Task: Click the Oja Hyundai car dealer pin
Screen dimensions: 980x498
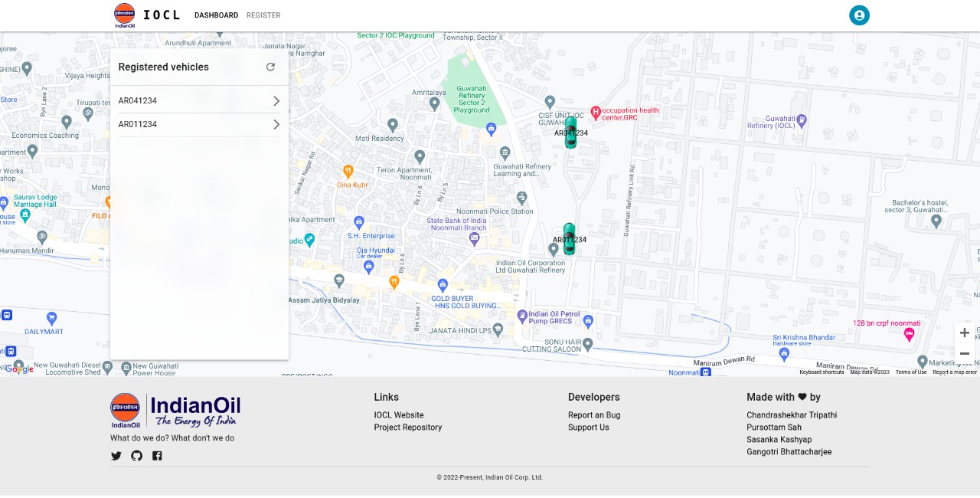Action: tap(369, 267)
